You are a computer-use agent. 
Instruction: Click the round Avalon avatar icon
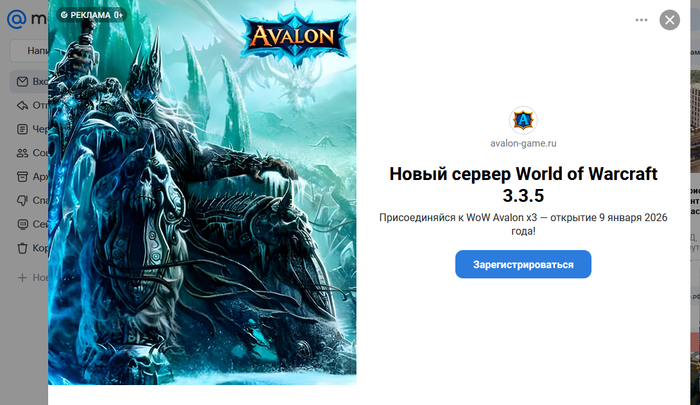[523, 120]
